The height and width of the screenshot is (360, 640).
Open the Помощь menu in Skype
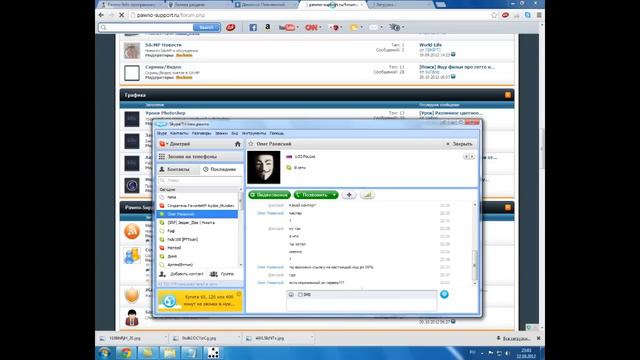point(277,133)
